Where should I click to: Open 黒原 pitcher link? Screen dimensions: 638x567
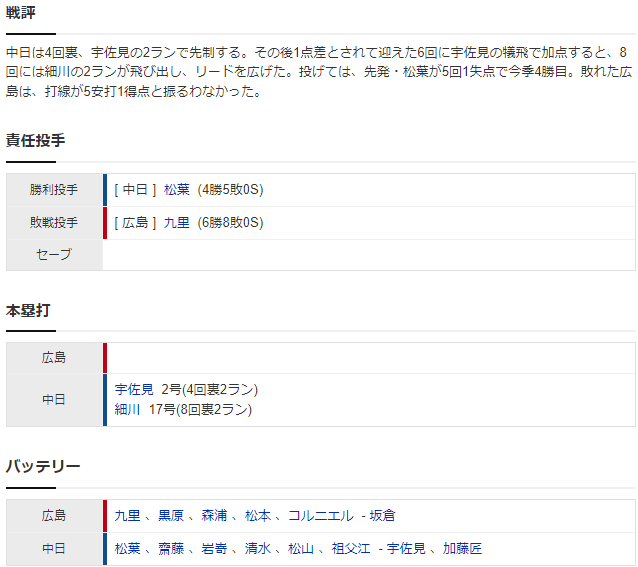(171, 515)
